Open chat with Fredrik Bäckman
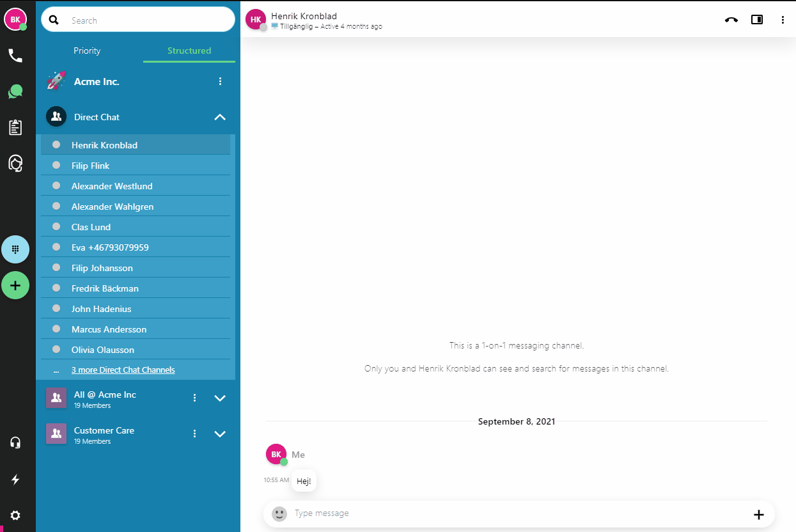 [136, 288]
